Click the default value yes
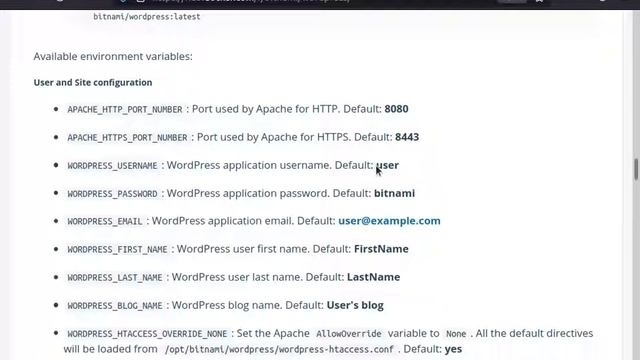The width and height of the screenshot is (640, 360). coord(453,349)
